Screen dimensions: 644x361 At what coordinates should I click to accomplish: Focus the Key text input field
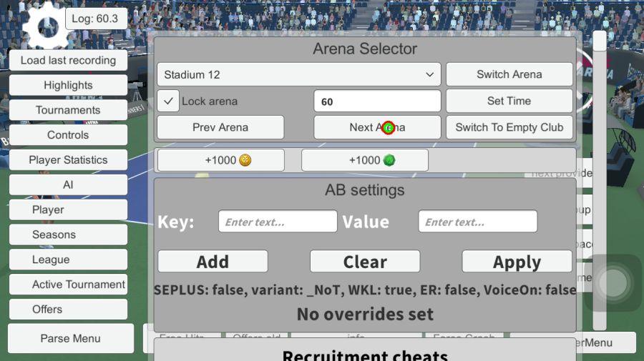[x=277, y=222]
